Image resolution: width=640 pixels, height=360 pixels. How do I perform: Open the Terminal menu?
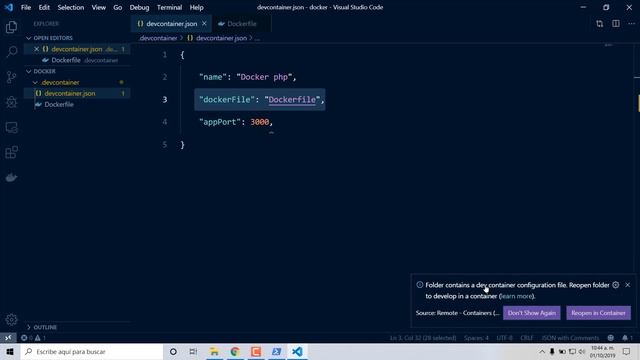[x=169, y=7]
